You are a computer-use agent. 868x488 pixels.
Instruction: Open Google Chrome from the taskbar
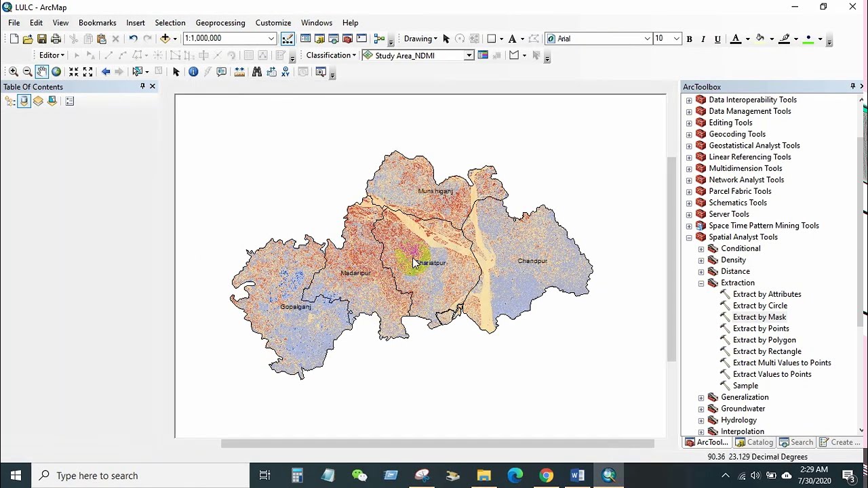coord(546,476)
